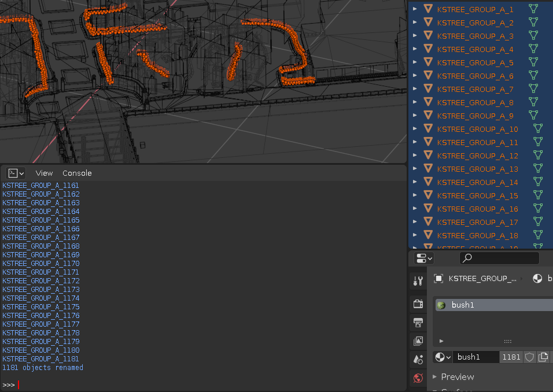Open the View menu in the Console
553x392 pixels.
click(44, 173)
